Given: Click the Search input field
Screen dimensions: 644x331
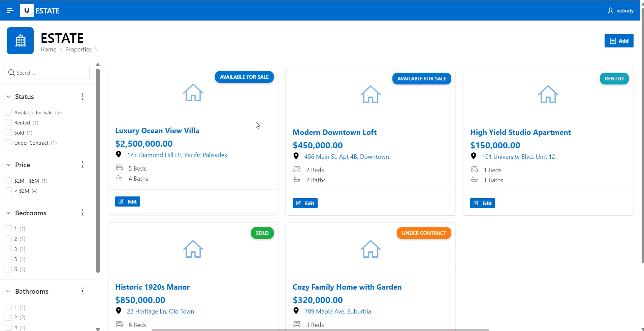Looking at the screenshot, I should point(47,73).
